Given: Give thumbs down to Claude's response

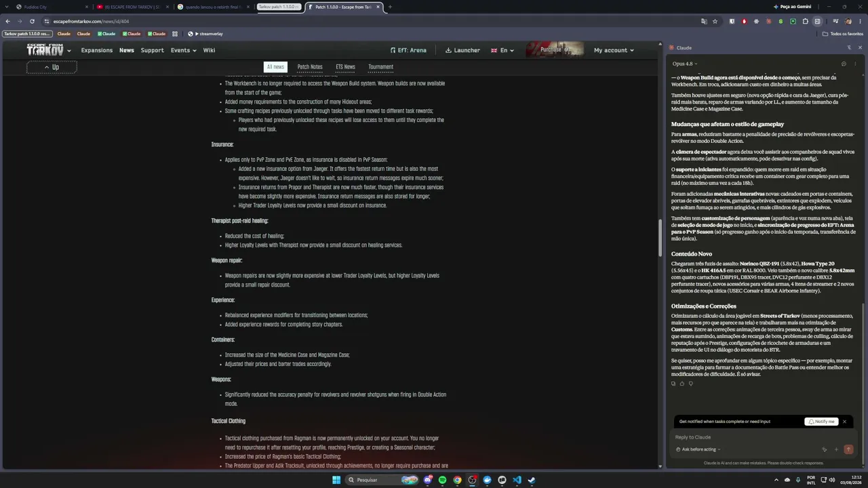Looking at the screenshot, I should pos(691,384).
